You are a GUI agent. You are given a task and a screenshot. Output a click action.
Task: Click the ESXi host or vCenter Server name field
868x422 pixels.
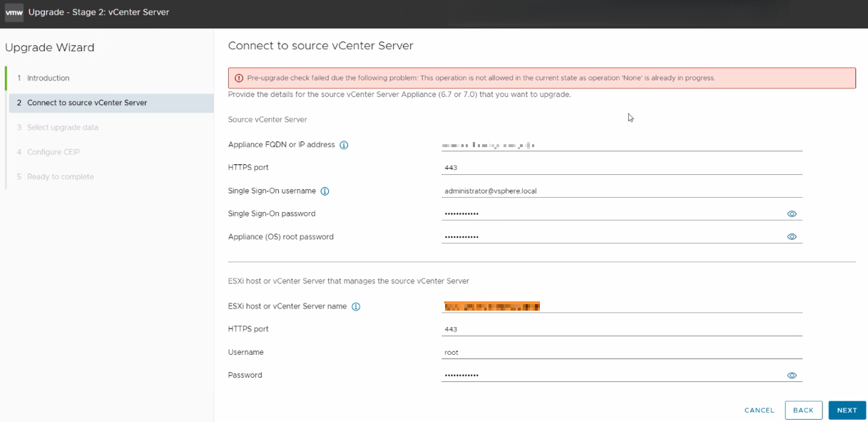622,306
